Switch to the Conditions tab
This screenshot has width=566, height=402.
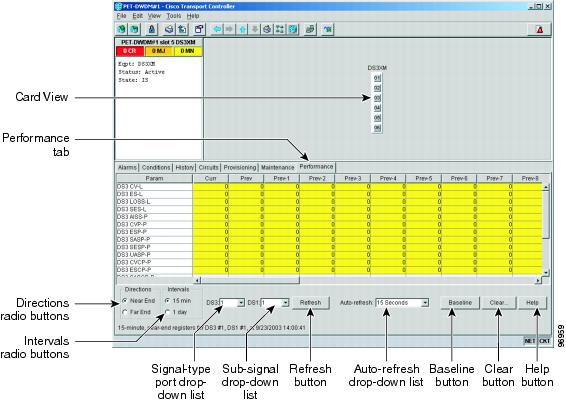[x=156, y=167]
